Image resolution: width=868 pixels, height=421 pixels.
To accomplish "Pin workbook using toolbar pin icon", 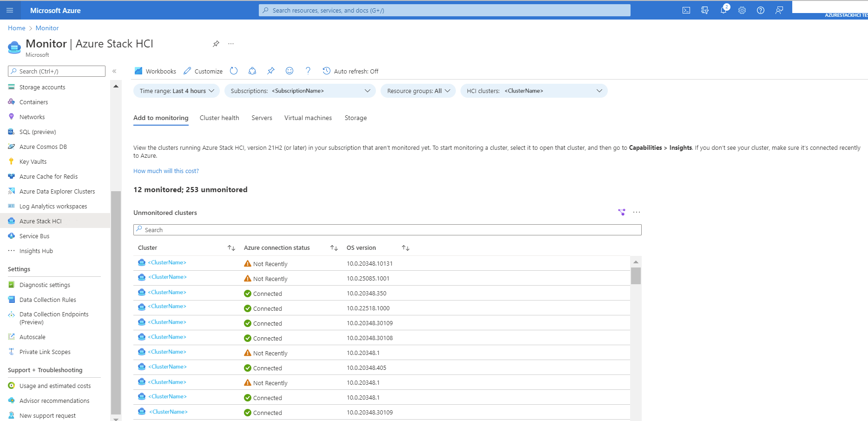I will pyautogui.click(x=271, y=71).
